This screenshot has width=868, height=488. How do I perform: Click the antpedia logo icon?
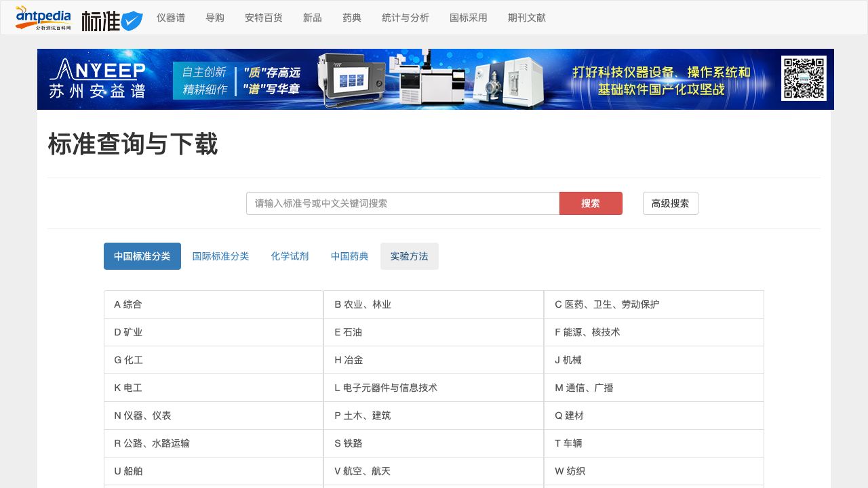43,18
